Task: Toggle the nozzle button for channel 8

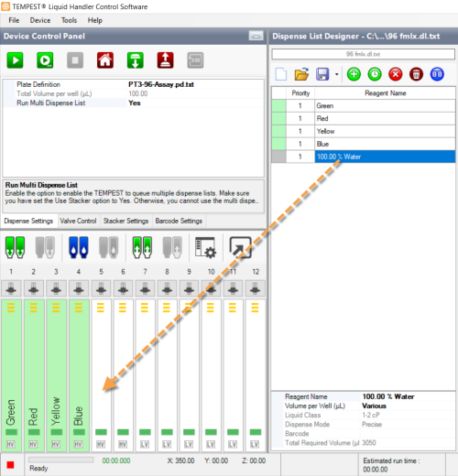Action: point(167,288)
